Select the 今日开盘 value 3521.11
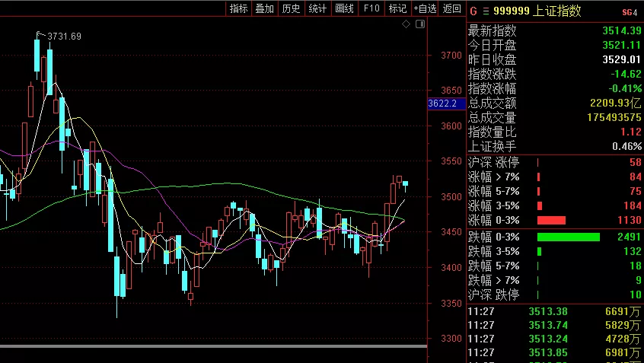This screenshot has width=644, height=363. pos(622,45)
